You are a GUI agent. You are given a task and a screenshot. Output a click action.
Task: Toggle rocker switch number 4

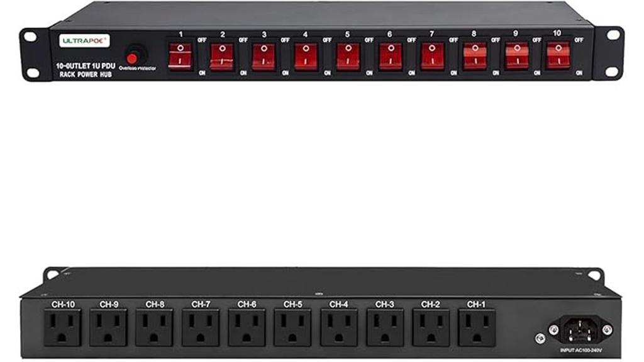coord(306,57)
